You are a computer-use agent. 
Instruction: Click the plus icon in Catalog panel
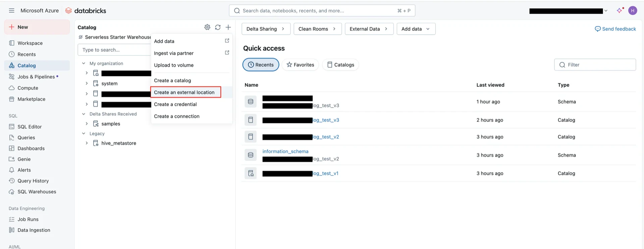pos(228,27)
